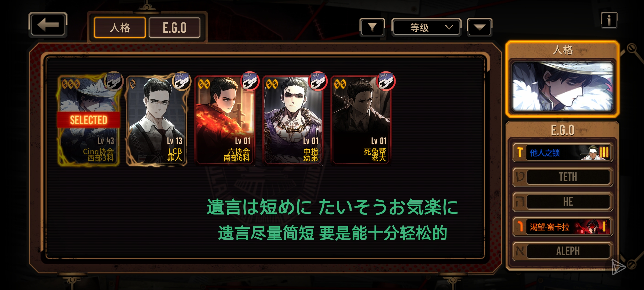Open the filter funnel icon
The image size is (644, 290).
[x=372, y=27]
